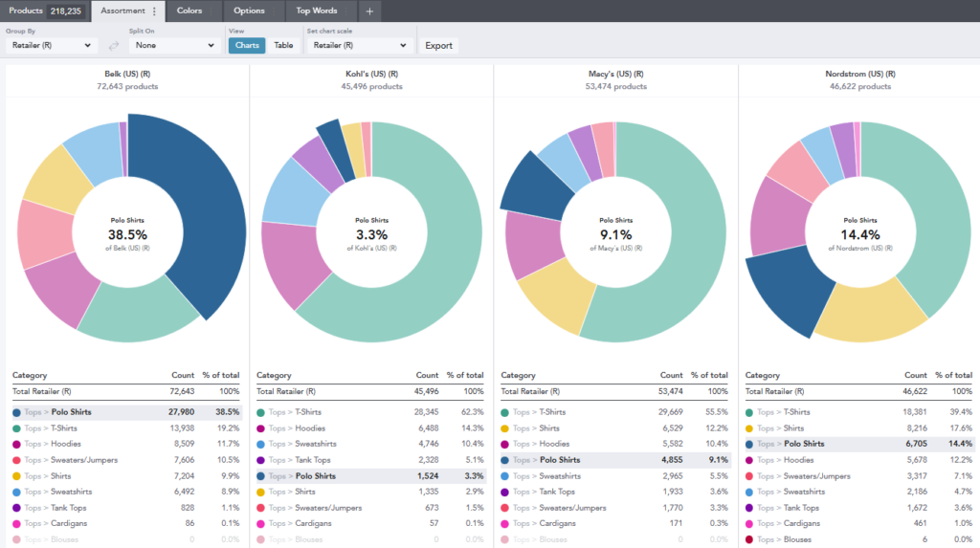The image size is (980, 548).
Task: Open the Split On dropdown
Action: (175, 45)
